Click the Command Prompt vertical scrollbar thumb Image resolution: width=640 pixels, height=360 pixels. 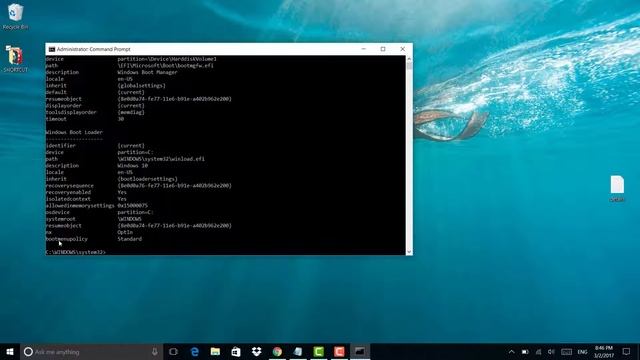409,65
